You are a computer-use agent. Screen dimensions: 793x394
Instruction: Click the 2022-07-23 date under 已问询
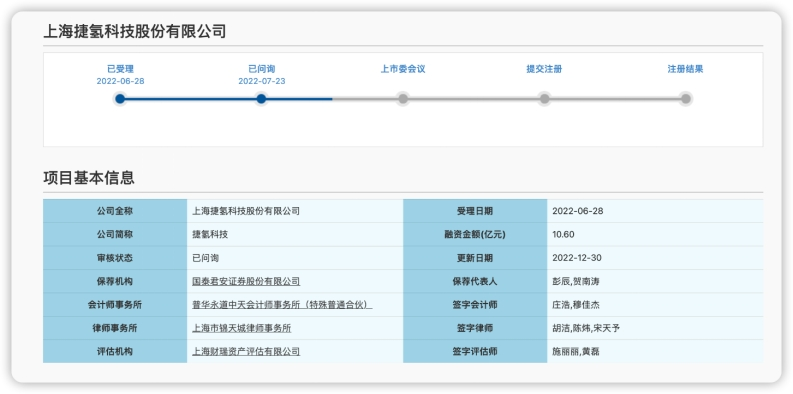pos(261,81)
